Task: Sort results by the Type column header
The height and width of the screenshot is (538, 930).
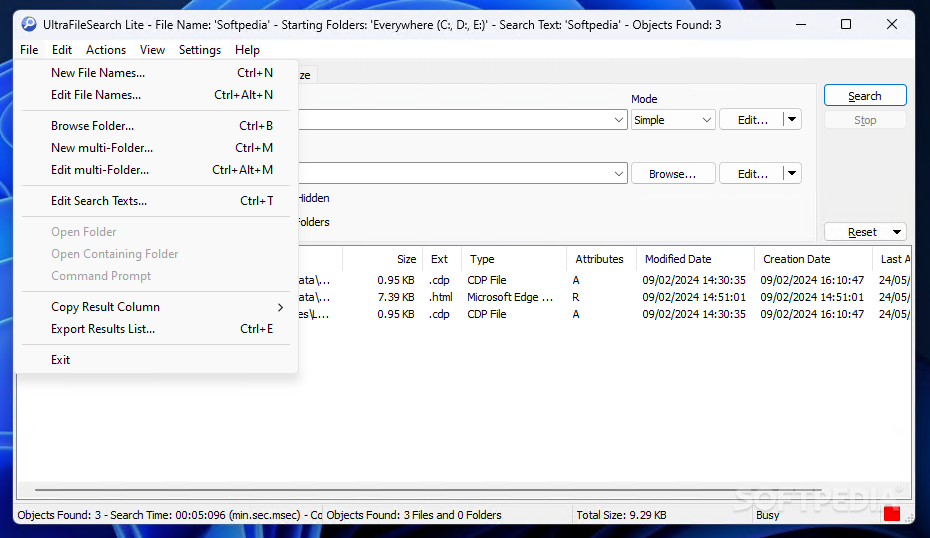Action: tap(514, 259)
